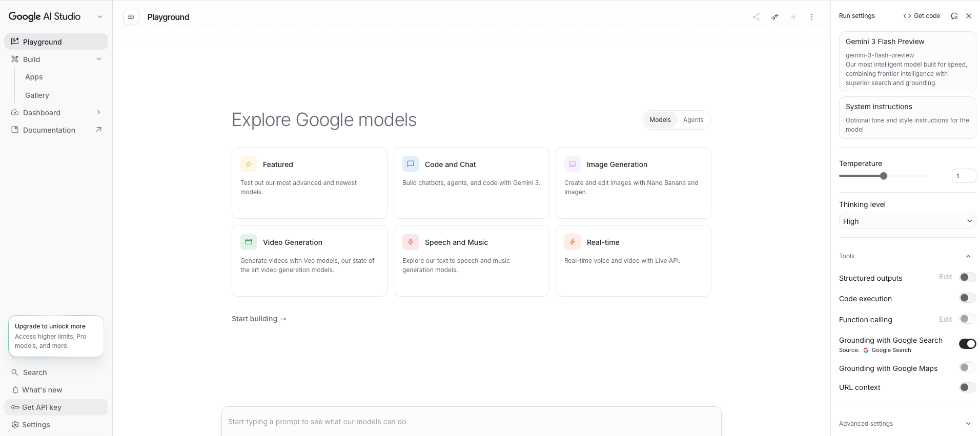Open Gallery under Build
980x436 pixels.
tap(37, 95)
